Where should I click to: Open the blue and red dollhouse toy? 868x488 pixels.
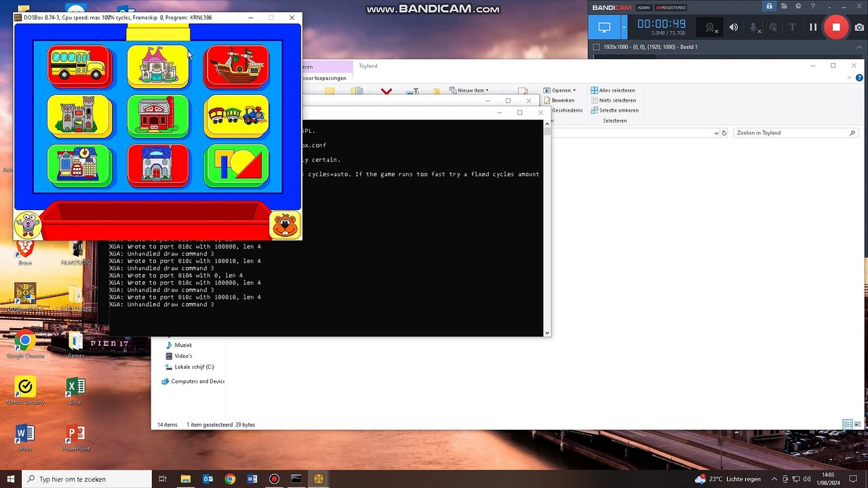coord(158,165)
